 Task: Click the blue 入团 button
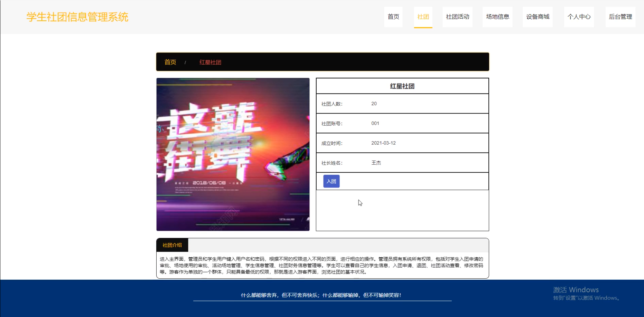pyautogui.click(x=331, y=181)
